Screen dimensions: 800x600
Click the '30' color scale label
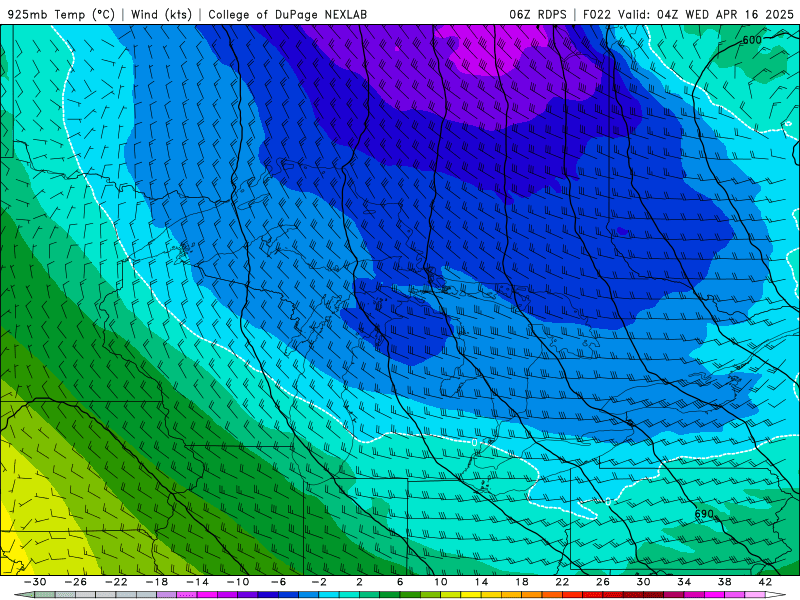point(643,582)
